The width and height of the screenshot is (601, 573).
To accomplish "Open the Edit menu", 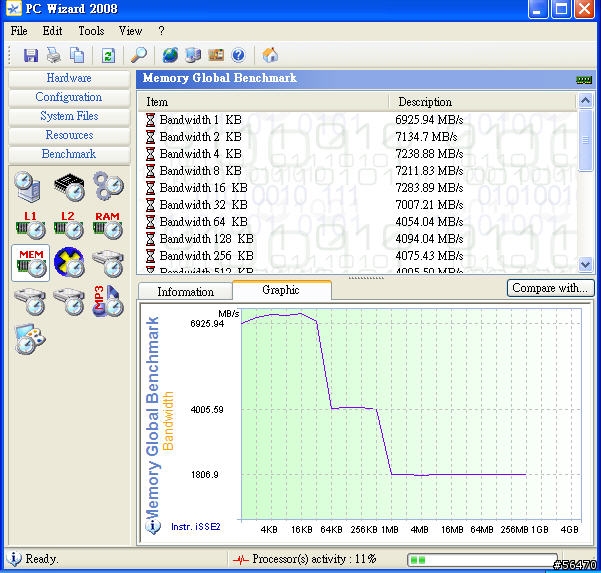I will click(x=52, y=31).
